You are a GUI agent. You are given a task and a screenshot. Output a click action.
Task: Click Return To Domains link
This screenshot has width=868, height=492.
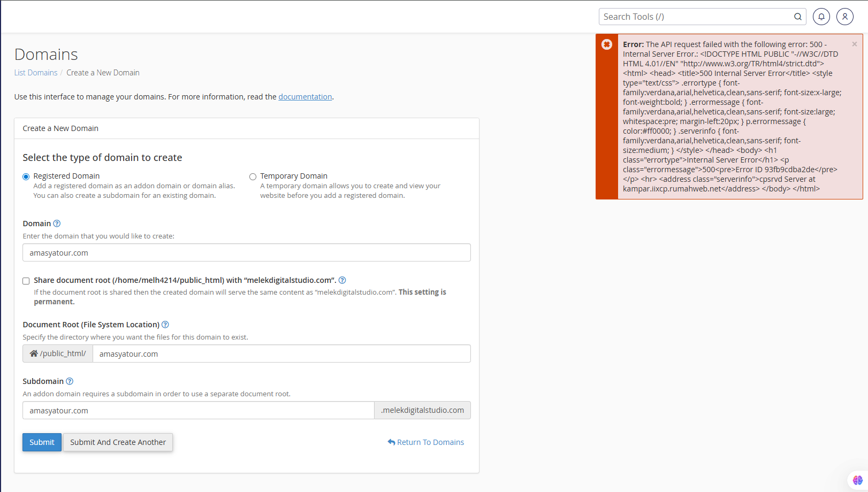click(426, 442)
